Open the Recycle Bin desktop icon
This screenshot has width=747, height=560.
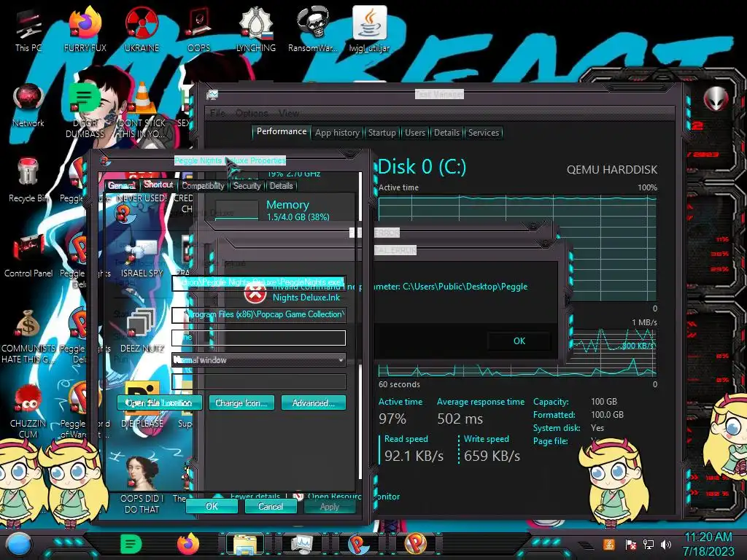pyautogui.click(x=28, y=180)
